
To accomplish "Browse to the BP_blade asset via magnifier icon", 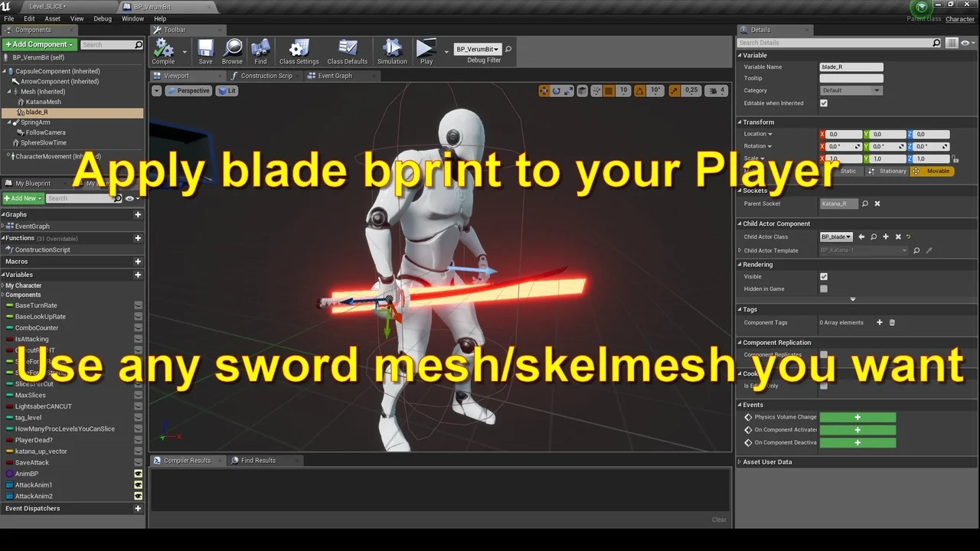I will coord(874,236).
